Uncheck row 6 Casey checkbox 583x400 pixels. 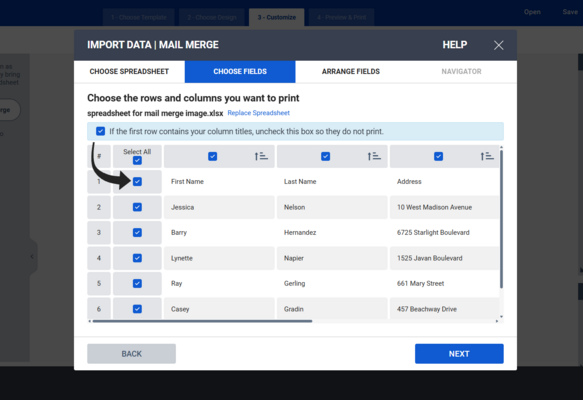click(137, 309)
